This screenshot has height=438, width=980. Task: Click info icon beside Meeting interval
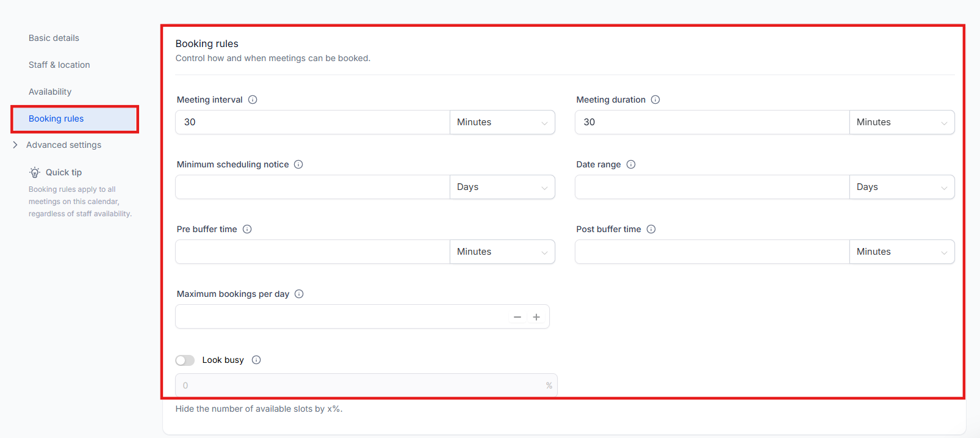[x=253, y=100]
